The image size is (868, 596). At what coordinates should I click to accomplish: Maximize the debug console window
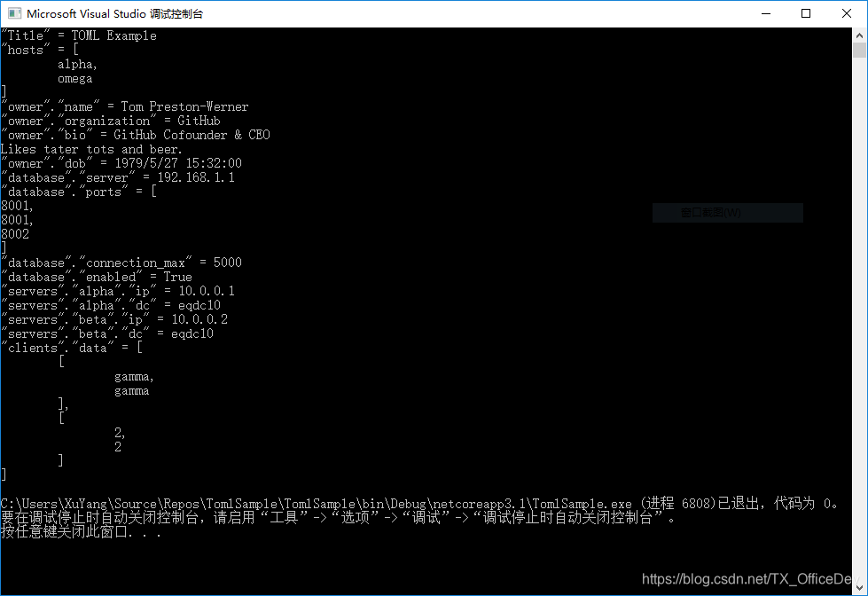tap(806, 13)
